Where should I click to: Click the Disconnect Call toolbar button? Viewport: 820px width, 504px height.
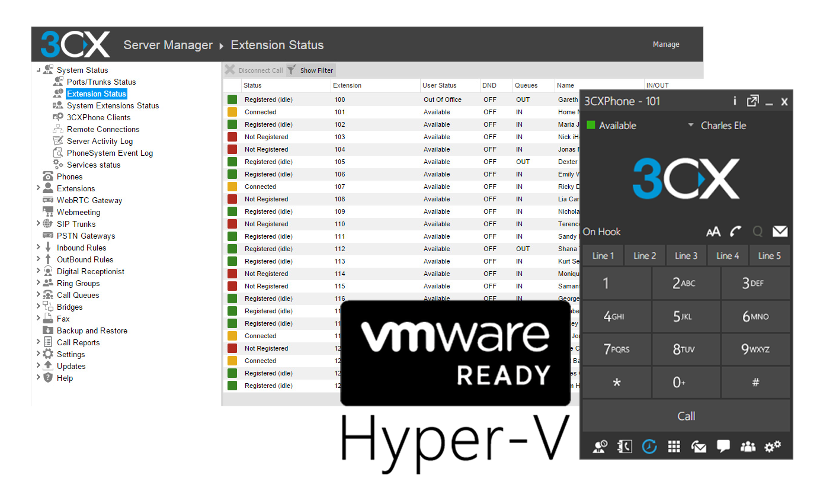[254, 70]
